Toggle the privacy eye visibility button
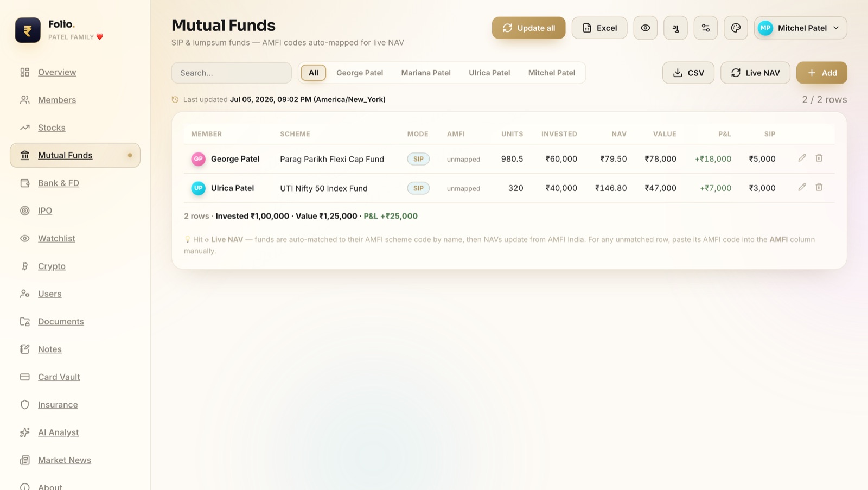Viewport: 868px width, 490px height. click(x=646, y=28)
